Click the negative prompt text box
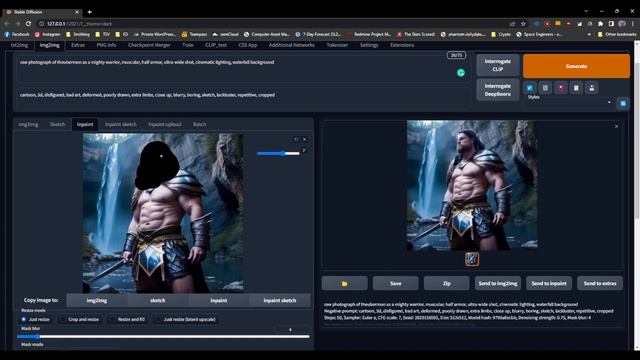Image resolution: width=640 pixels, height=360 pixels. (x=243, y=97)
